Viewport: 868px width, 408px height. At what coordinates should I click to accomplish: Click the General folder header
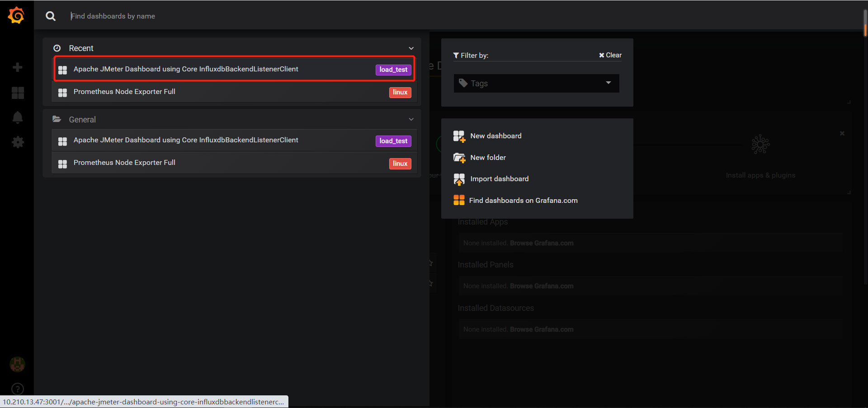click(232, 119)
